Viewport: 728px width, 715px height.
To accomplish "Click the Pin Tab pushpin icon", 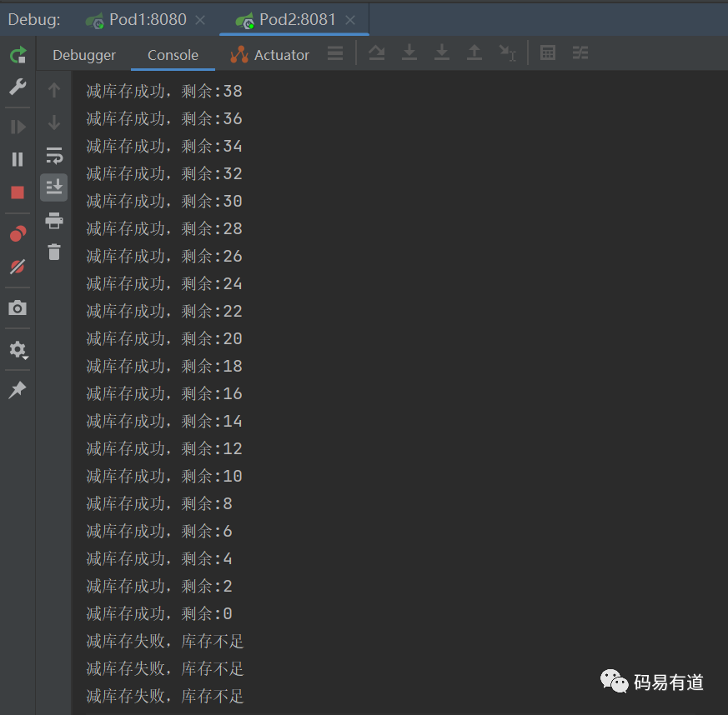I will click(18, 390).
